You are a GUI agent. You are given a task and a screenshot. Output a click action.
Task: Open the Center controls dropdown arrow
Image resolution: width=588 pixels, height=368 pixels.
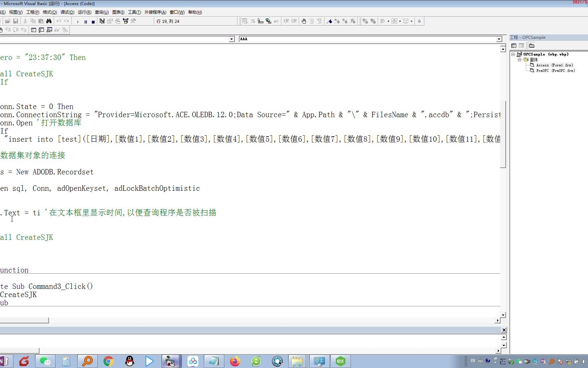point(400,21)
